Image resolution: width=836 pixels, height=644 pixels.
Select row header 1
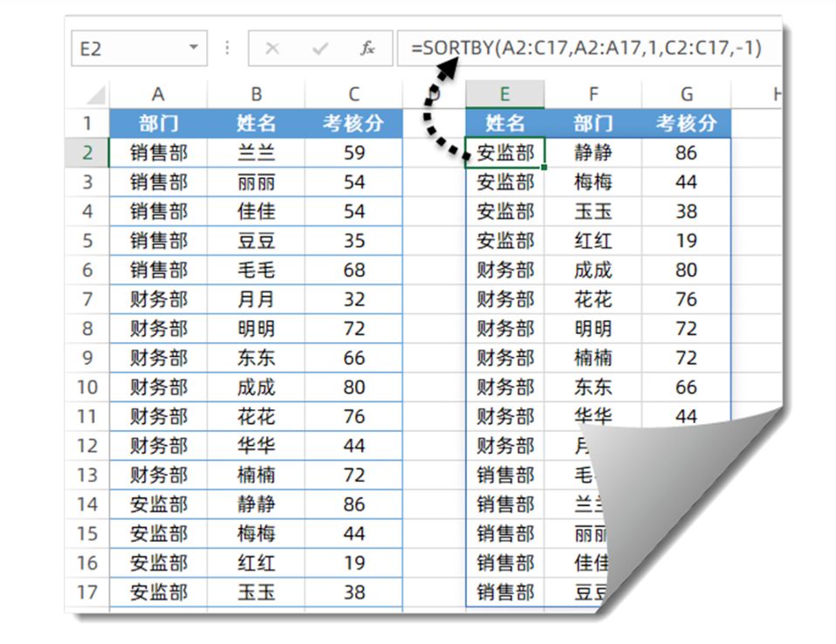click(86, 122)
